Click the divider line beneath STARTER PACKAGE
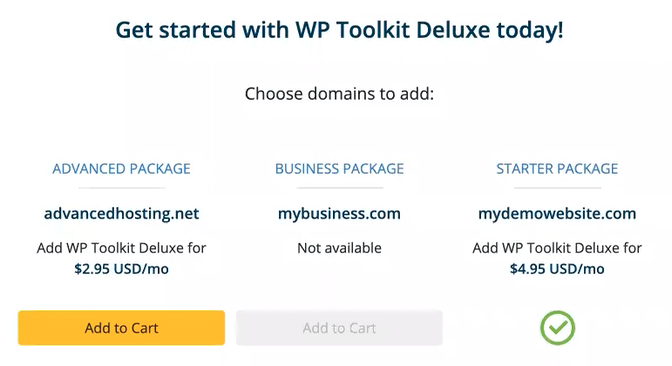Screen dimensions: 672x366 (558, 188)
